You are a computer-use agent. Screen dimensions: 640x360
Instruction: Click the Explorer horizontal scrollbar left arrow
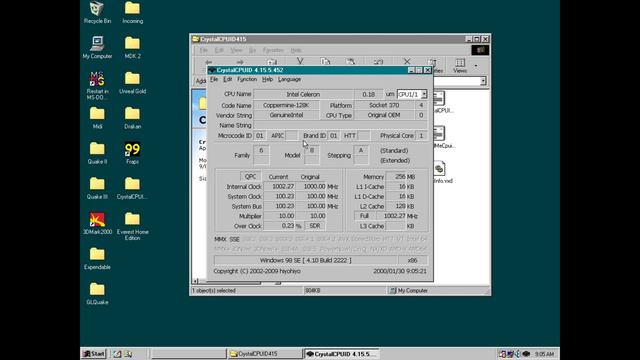click(x=196, y=281)
